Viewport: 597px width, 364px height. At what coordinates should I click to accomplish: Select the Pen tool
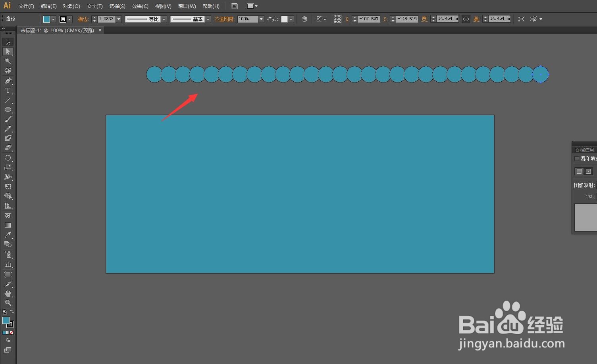[x=8, y=81]
